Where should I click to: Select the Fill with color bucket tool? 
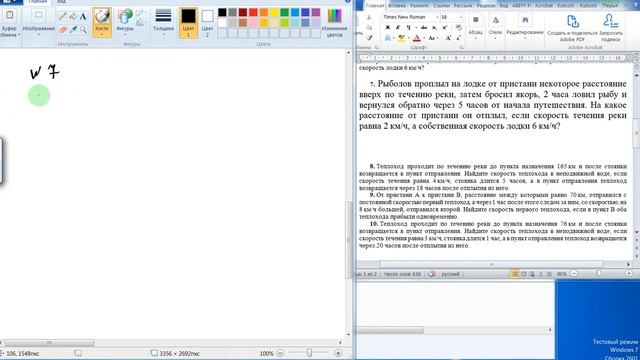[73, 17]
